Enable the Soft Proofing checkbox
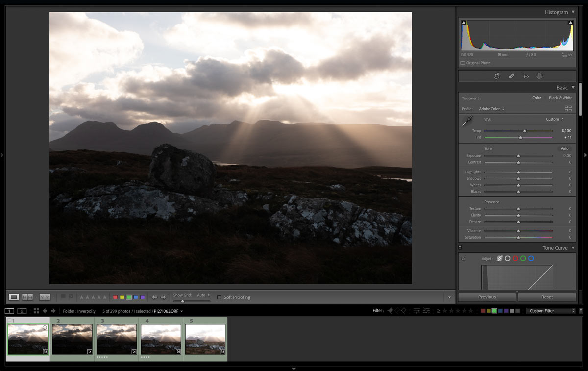This screenshot has height=371, width=588. pos(219,297)
